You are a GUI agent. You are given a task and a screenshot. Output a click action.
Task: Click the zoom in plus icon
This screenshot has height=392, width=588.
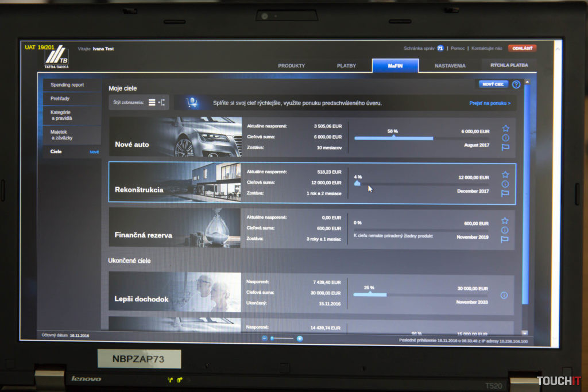(x=300, y=339)
